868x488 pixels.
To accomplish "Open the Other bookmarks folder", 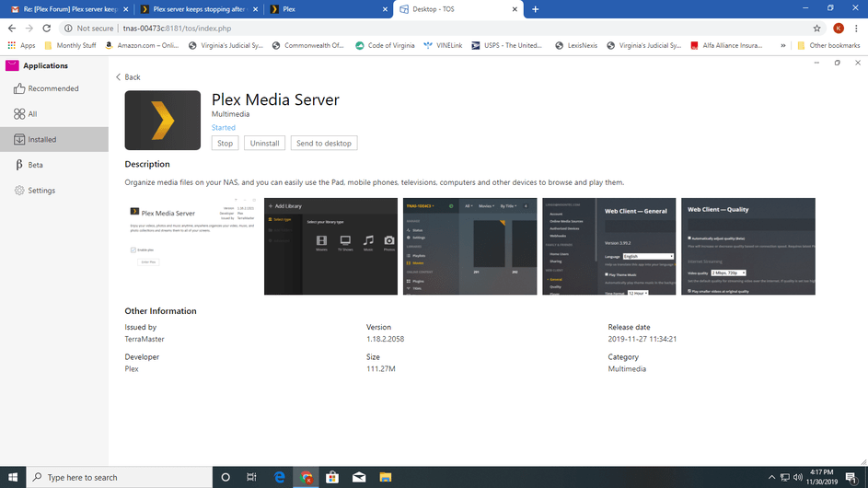I will click(828, 45).
